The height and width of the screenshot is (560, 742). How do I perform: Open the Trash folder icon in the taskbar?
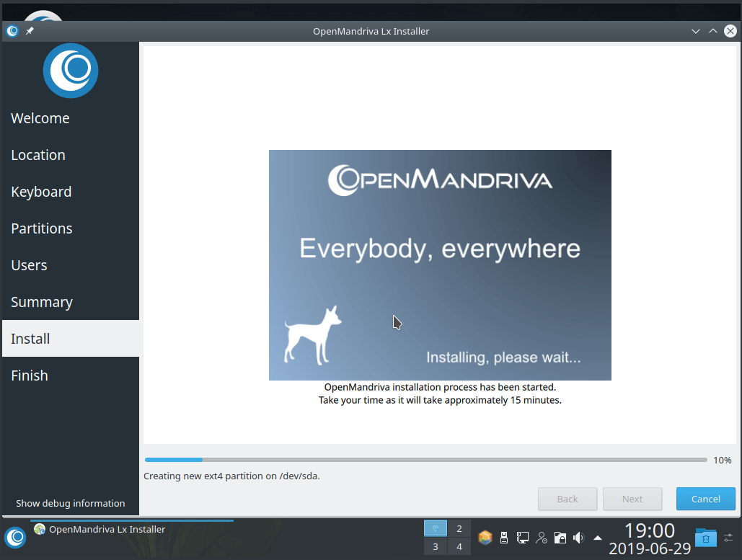705,537
